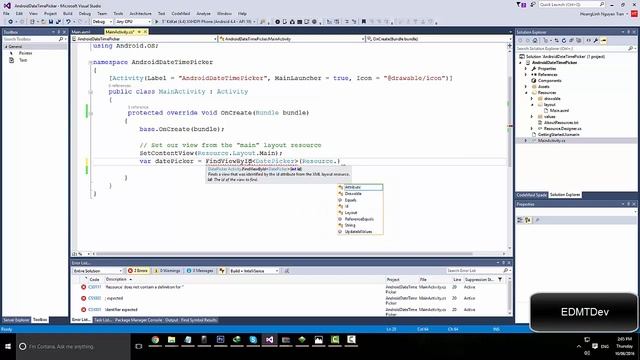Image resolution: width=640 pixels, height=360 pixels.
Task: Click the red error icon for 'Identifier expected'
Action: click(83, 310)
